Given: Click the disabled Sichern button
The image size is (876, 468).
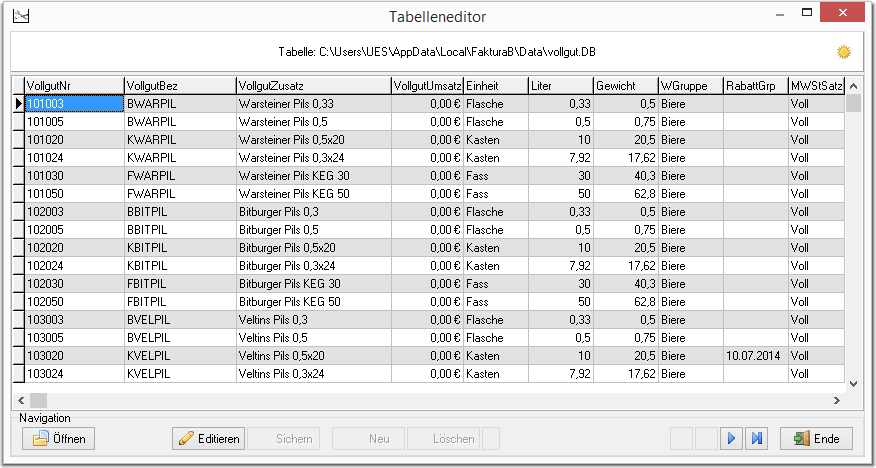Looking at the screenshot, I should tap(284, 438).
